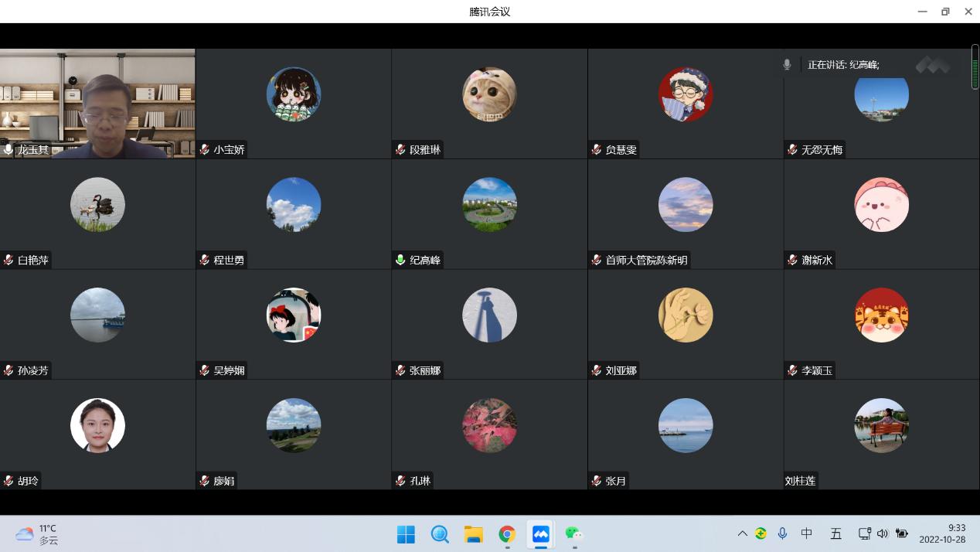Open Tencent Meeting from the taskbar
This screenshot has width=980, height=552.
coord(540,534)
